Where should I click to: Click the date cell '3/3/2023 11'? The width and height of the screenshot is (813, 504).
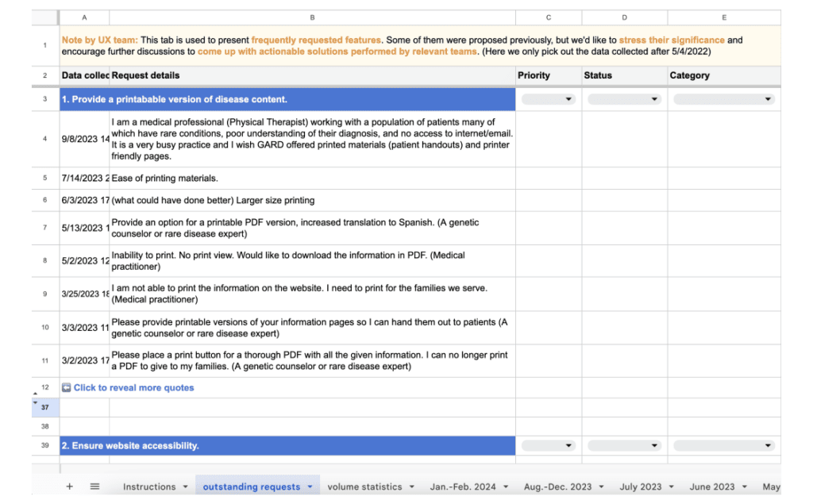pyautogui.click(x=84, y=328)
